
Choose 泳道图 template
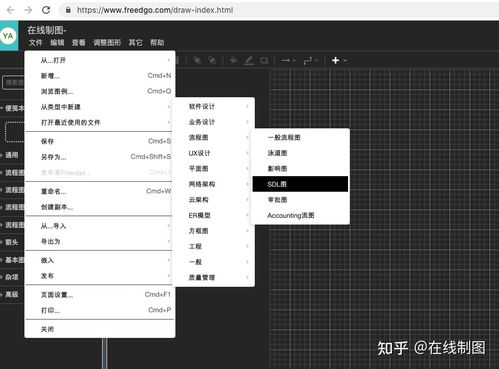(x=300, y=153)
